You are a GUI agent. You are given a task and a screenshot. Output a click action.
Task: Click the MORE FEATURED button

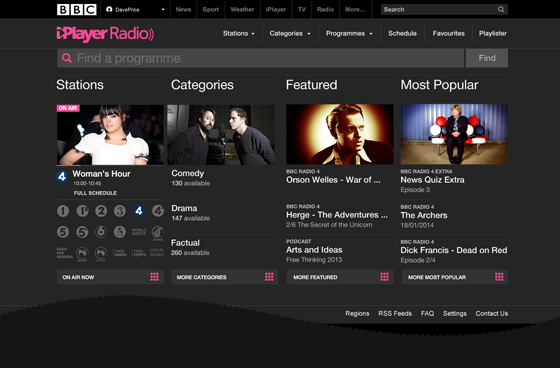coord(340,277)
